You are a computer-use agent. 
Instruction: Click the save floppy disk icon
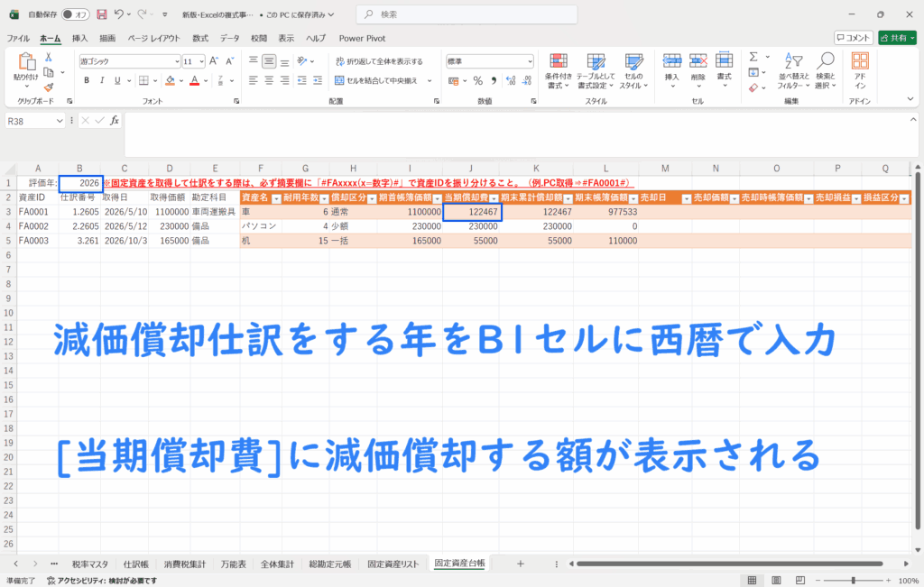[101, 15]
